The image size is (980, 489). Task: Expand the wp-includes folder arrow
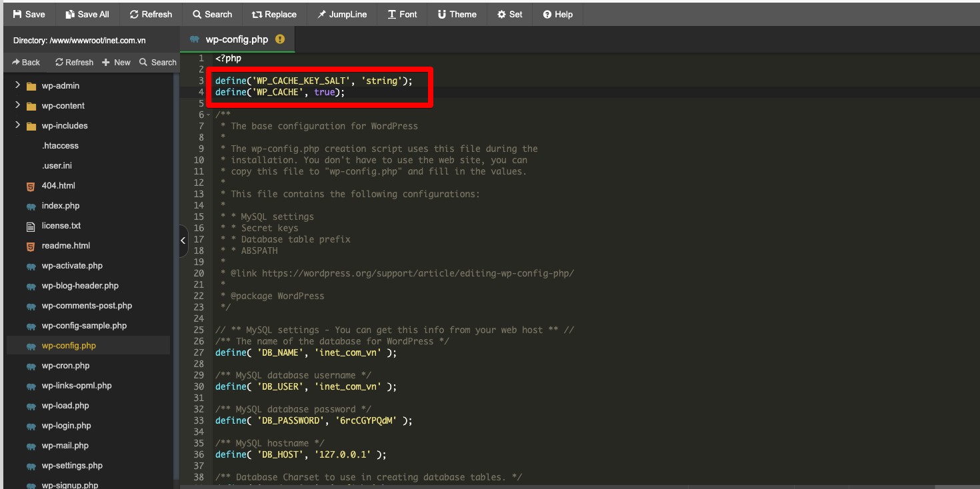(17, 125)
